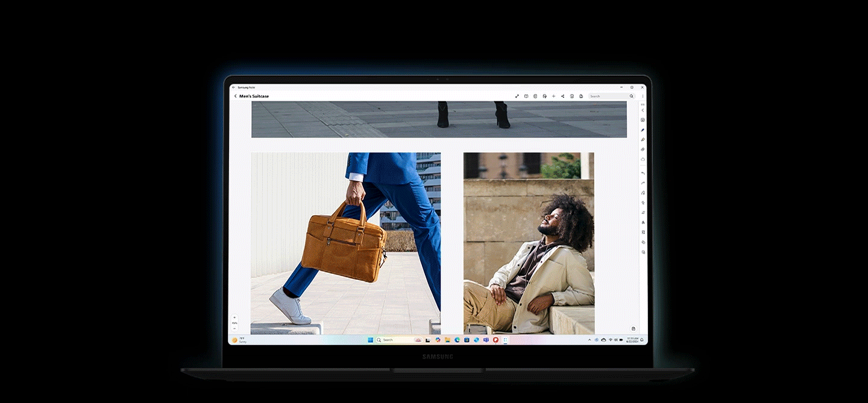Click the voice recording icon in the toolbar
This screenshot has width=868, height=403.
pos(544,96)
